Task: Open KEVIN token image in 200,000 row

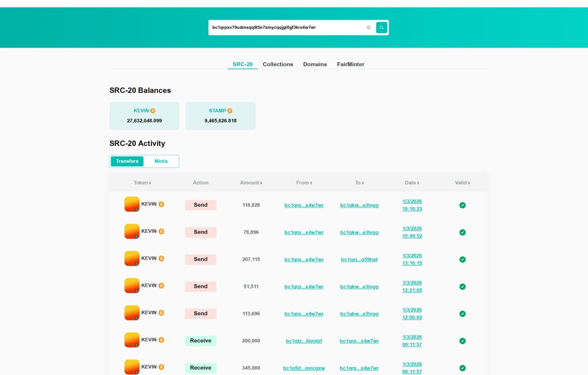Action: pyautogui.click(x=132, y=340)
